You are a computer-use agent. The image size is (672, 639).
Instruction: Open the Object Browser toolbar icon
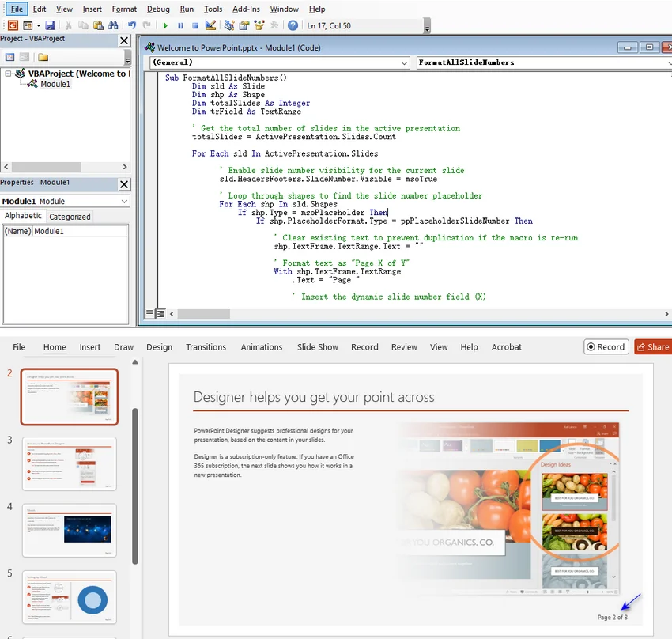coord(259,25)
